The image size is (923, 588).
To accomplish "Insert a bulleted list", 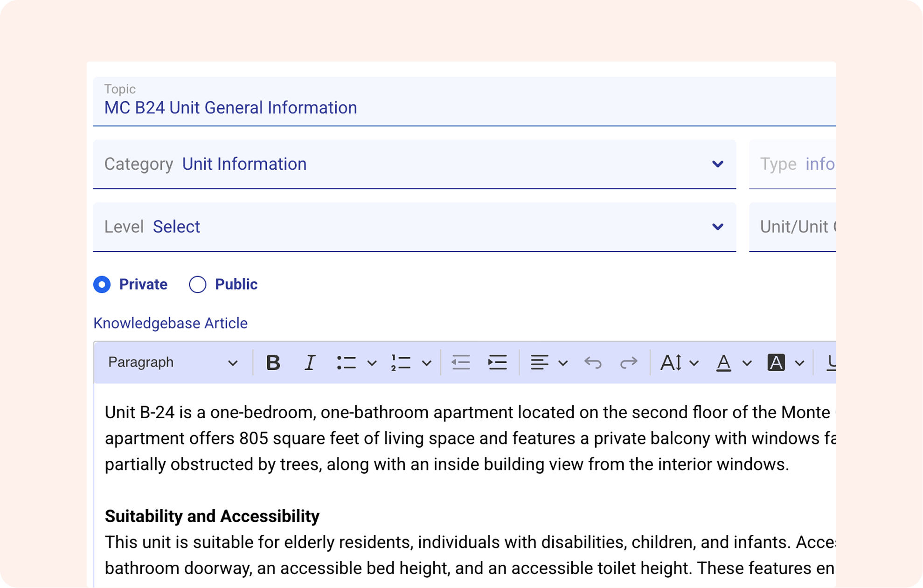I will (347, 362).
